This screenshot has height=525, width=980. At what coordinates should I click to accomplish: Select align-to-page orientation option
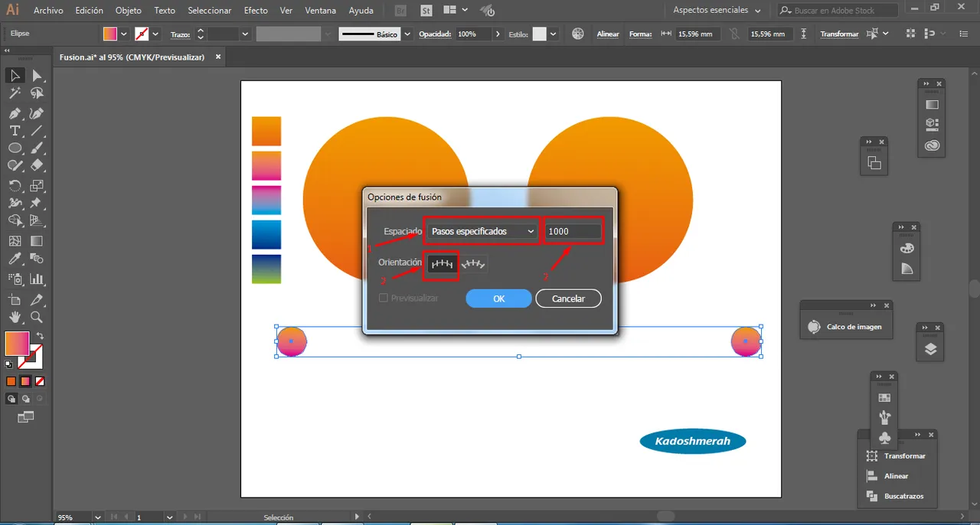pos(442,264)
